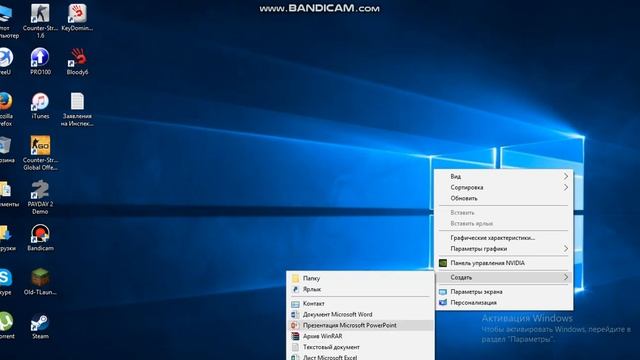This screenshot has width=640, height=360.
Task: Create new Документ Microsoft Word
Action: (360, 314)
